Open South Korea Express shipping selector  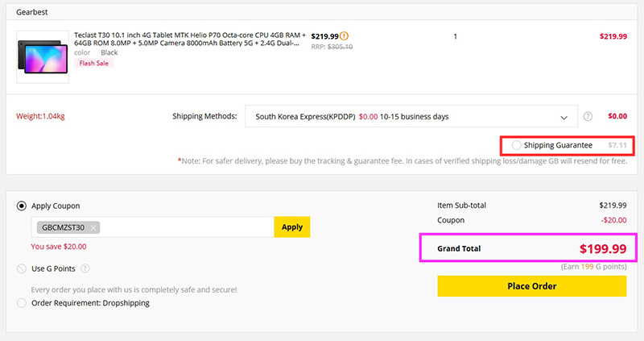click(x=411, y=116)
